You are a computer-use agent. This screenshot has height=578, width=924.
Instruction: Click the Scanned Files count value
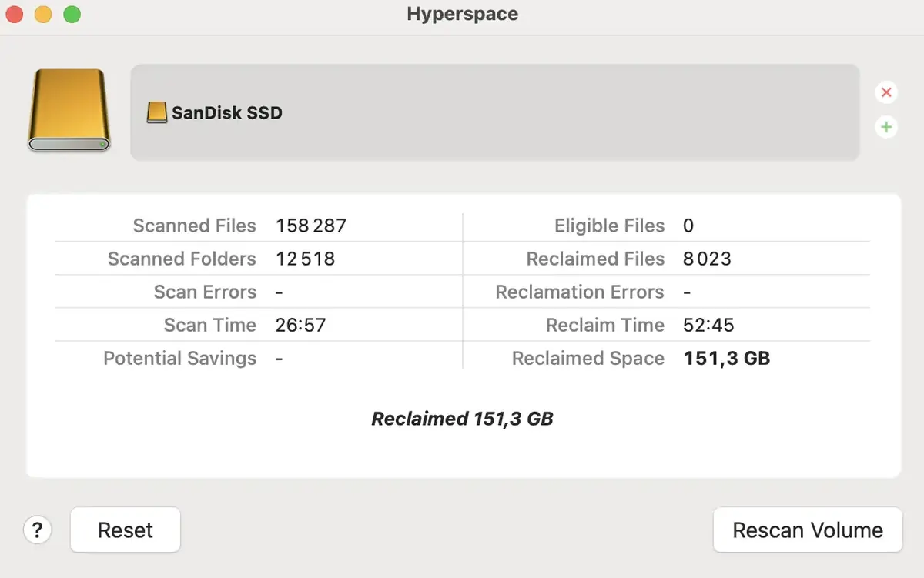311,226
